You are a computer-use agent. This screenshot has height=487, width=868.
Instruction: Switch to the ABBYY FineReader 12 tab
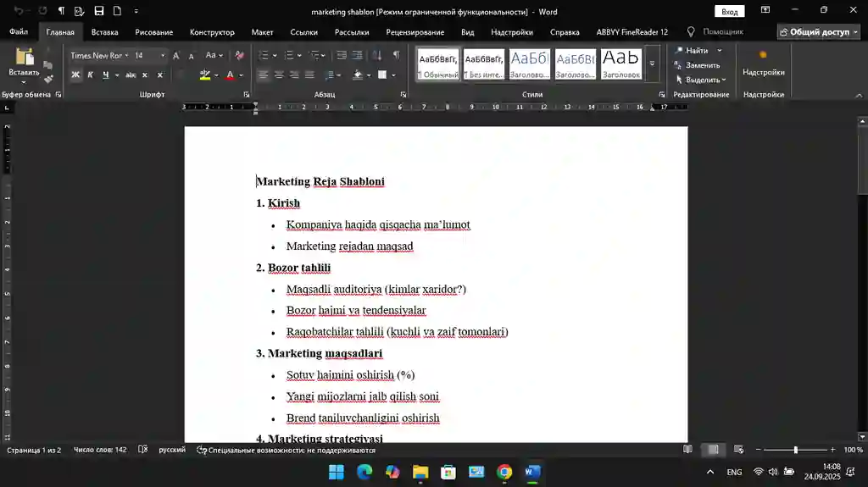click(x=632, y=32)
